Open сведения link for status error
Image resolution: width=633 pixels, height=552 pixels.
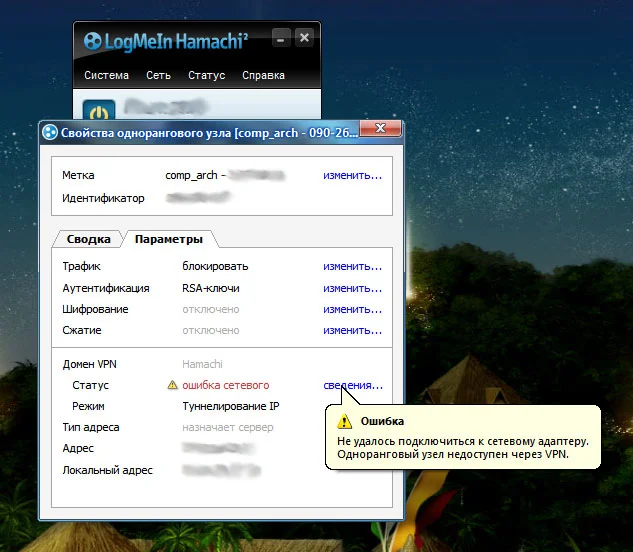click(353, 385)
